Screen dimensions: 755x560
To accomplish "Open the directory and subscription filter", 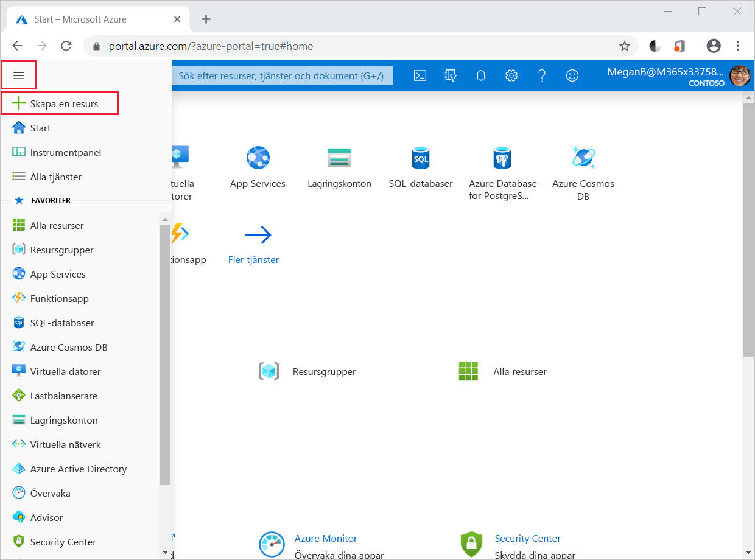I will click(x=450, y=75).
